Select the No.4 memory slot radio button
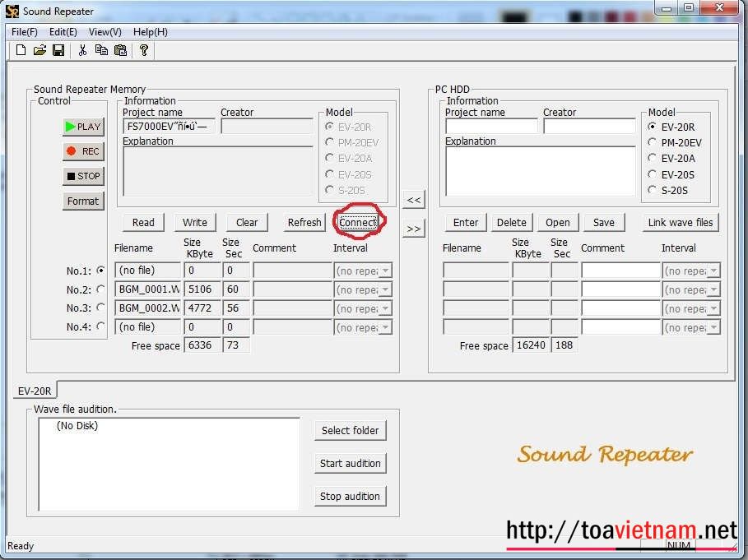Viewport: 748px width, 560px height. coord(100,326)
